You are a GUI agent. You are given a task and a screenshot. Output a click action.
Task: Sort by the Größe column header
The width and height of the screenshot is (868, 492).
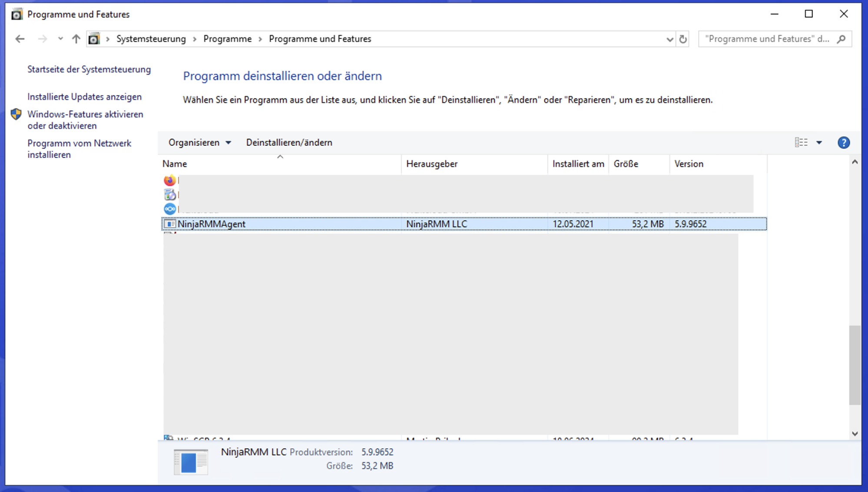639,164
